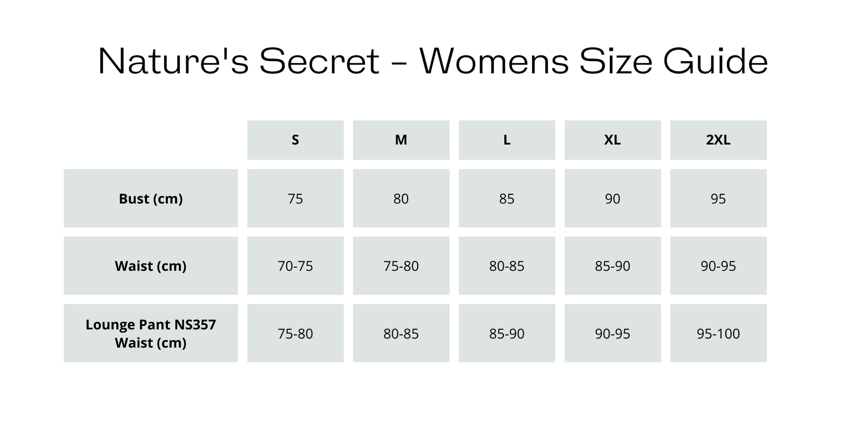Select the Waist row cell under size M
Viewport: 868px width, 434px height.
401,266
